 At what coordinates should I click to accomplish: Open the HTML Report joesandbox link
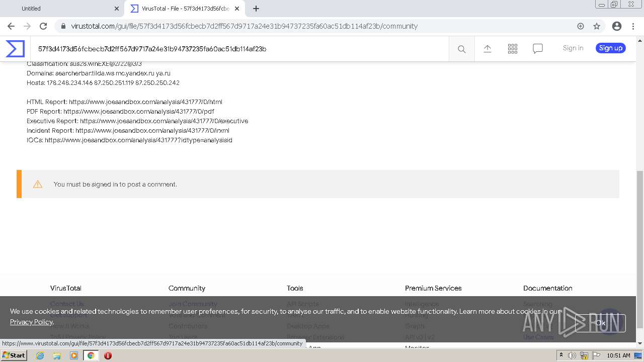click(x=145, y=102)
